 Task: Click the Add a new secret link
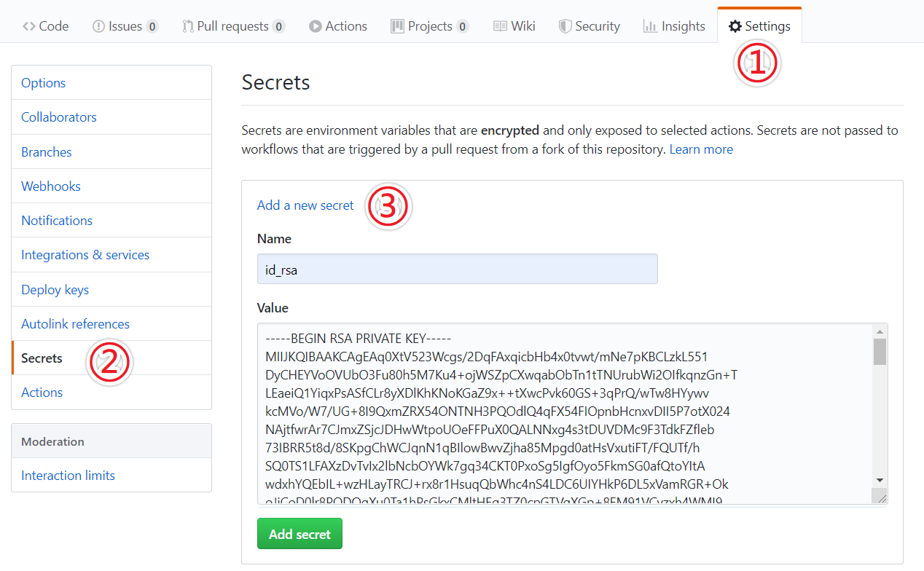tap(305, 205)
